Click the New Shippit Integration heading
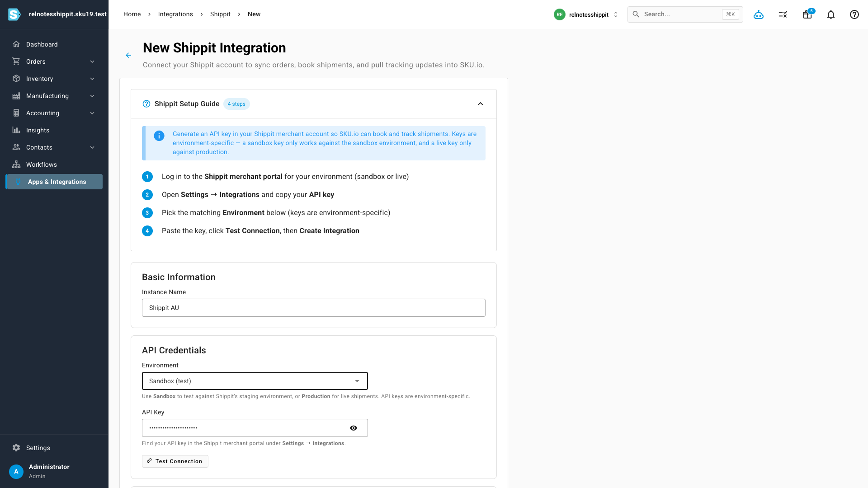This screenshot has width=868, height=488. tap(214, 48)
